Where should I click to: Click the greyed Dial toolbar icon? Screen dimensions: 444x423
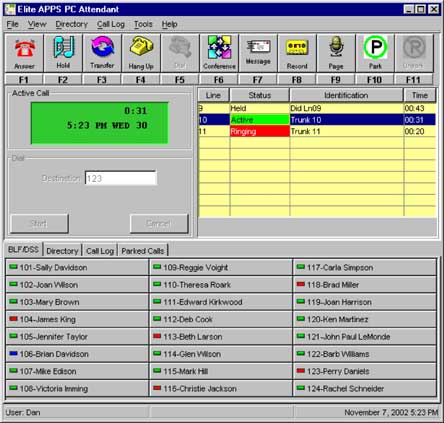point(180,53)
